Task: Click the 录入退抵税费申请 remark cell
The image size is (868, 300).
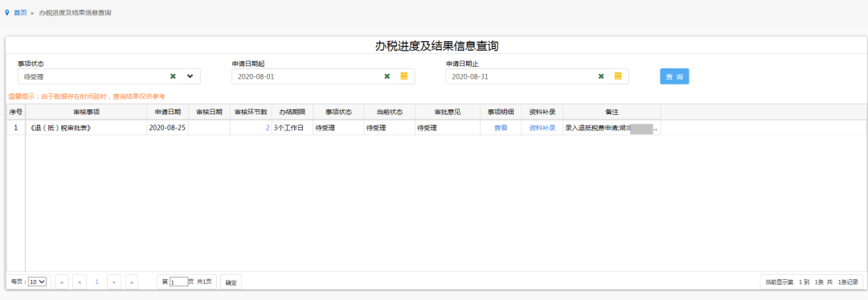Action: click(x=612, y=128)
